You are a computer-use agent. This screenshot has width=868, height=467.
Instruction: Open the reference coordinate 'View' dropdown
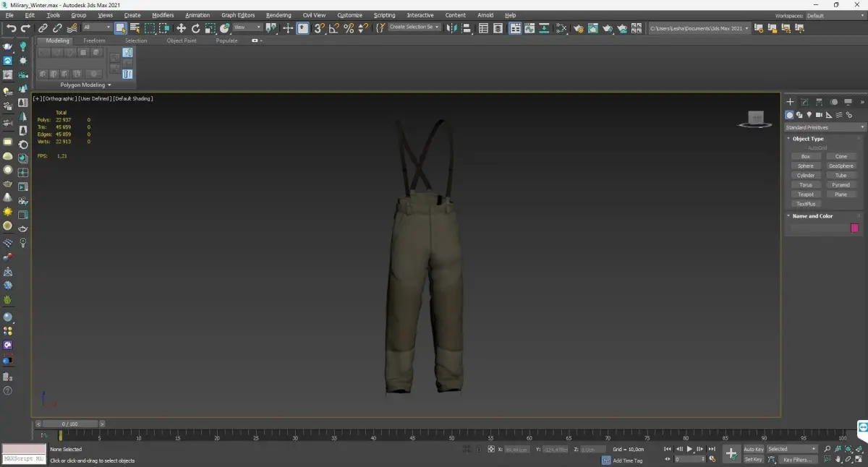[247, 27]
